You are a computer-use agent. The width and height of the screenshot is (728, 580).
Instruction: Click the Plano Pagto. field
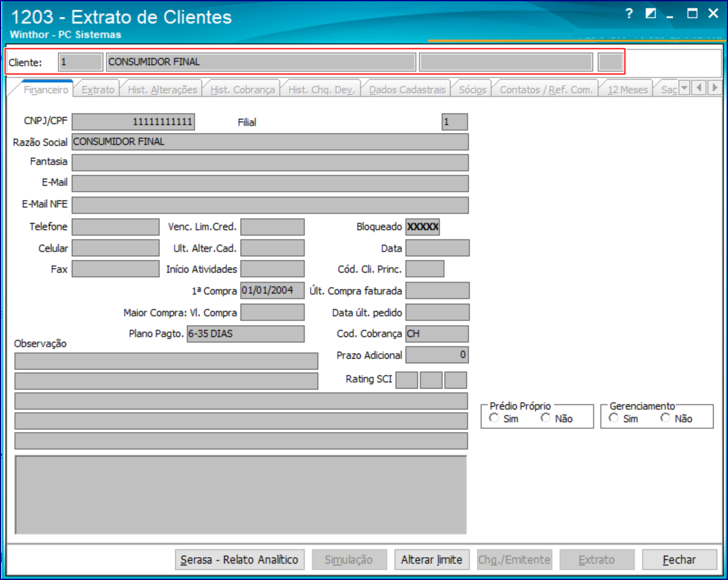(x=245, y=333)
